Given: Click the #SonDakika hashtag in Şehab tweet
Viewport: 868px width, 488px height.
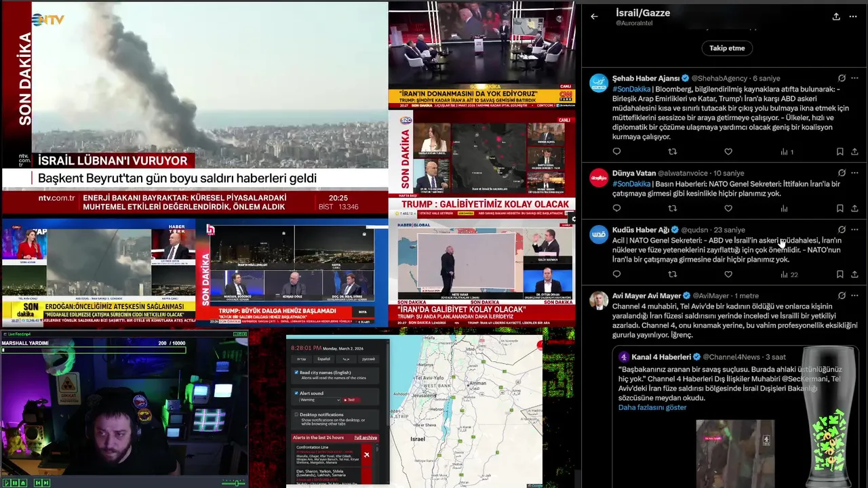Looking at the screenshot, I should [631, 89].
